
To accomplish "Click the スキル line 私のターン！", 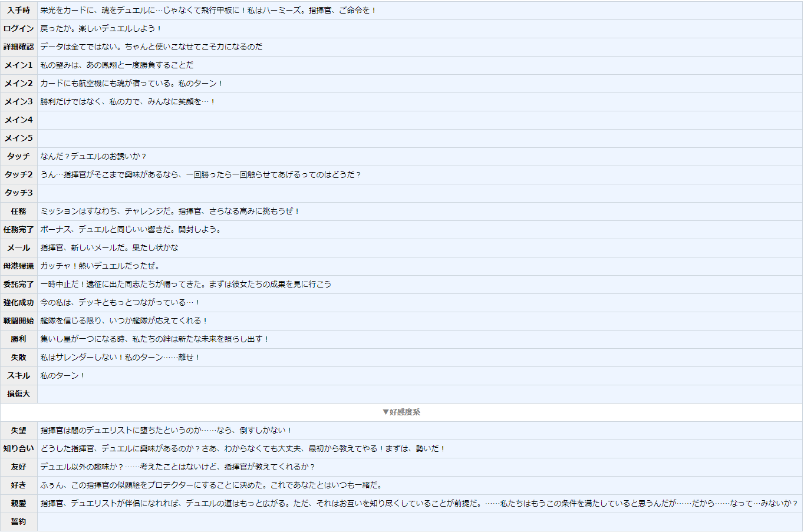I will point(62,376).
